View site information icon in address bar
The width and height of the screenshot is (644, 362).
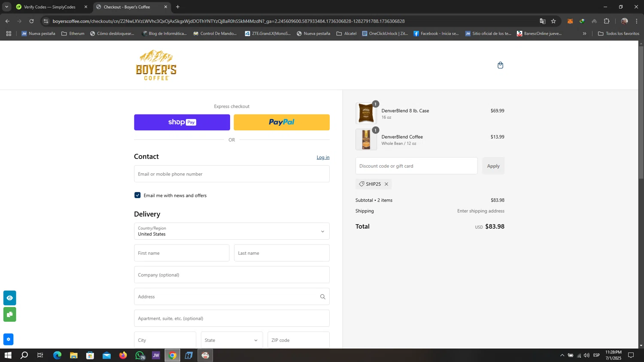point(46,21)
